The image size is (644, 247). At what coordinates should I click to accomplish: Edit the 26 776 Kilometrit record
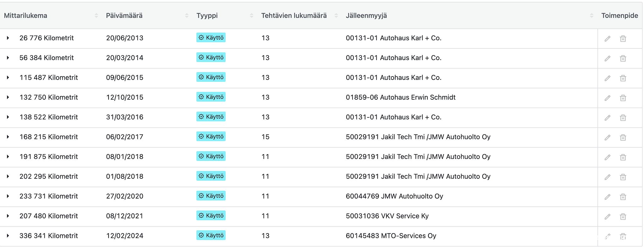[608, 38]
